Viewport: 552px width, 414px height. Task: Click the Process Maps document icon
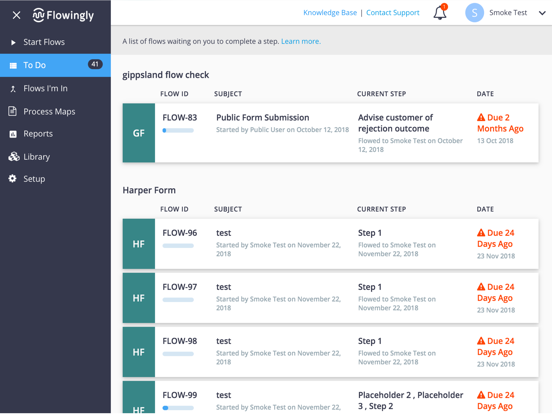pyautogui.click(x=13, y=111)
